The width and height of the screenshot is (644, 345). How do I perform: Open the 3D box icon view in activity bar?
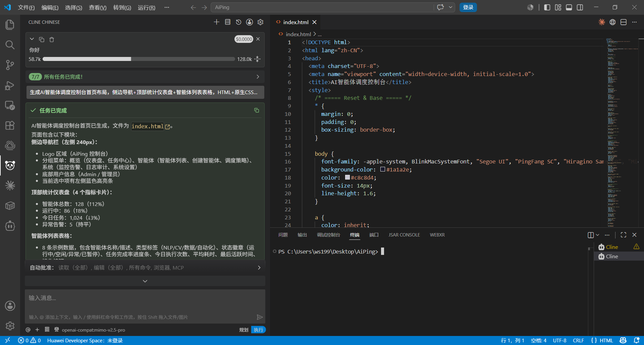(10, 206)
